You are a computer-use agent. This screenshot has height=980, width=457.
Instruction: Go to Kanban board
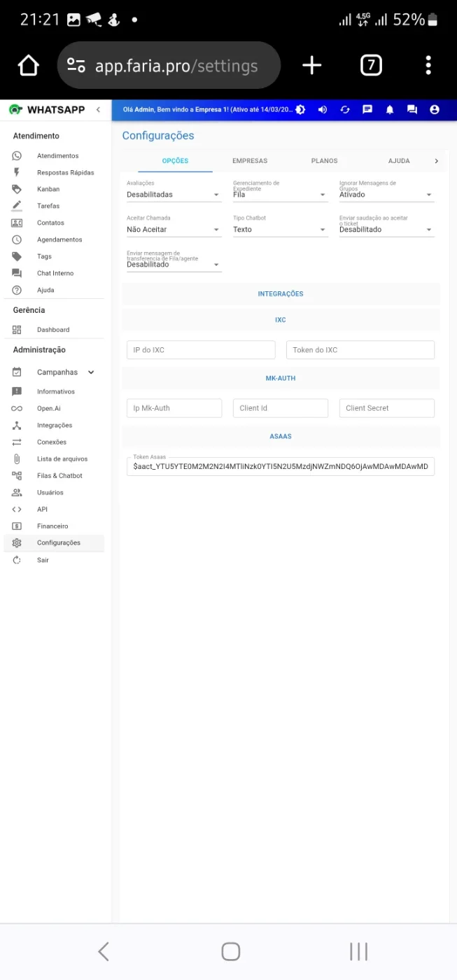(x=55, y=189)
